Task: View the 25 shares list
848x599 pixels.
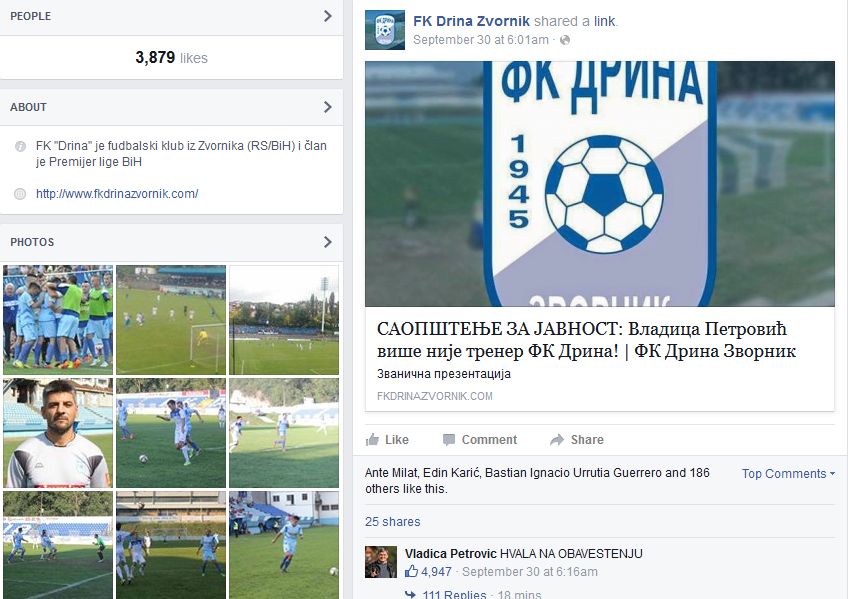Action: click(x=393, y=522)
